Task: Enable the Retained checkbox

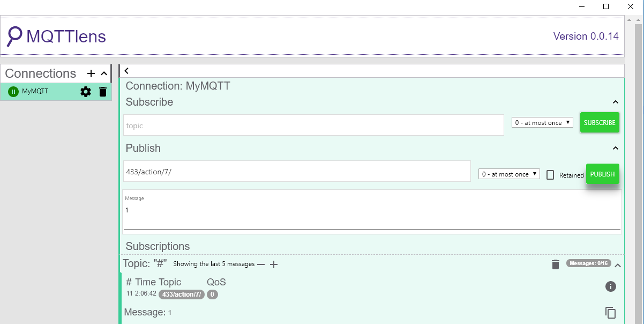Action: [x=550, y=175]
